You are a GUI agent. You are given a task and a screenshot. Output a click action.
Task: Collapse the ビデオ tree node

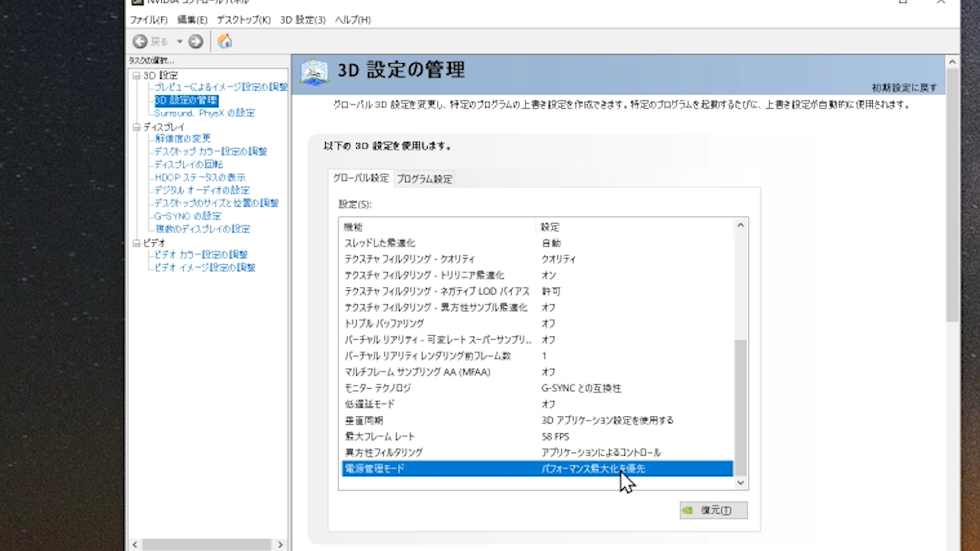coord(136,243)
